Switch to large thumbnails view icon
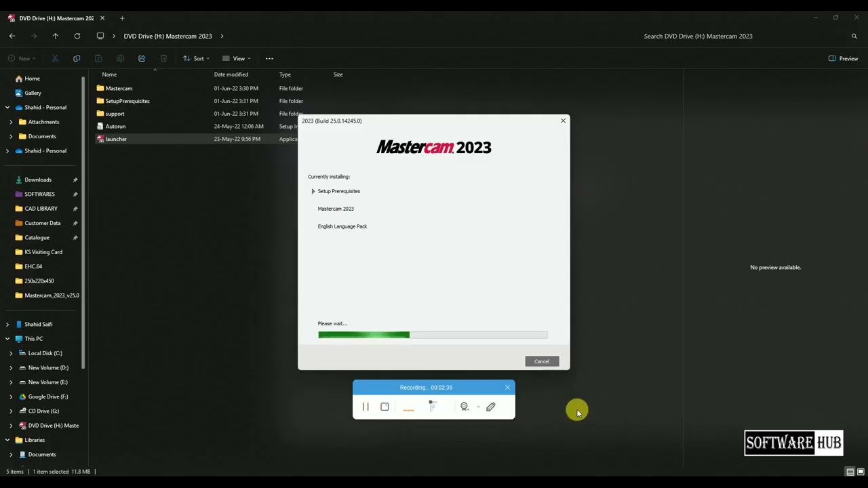Image resolution: width=868 pixels, height=488 pixels. click(860, 472)
